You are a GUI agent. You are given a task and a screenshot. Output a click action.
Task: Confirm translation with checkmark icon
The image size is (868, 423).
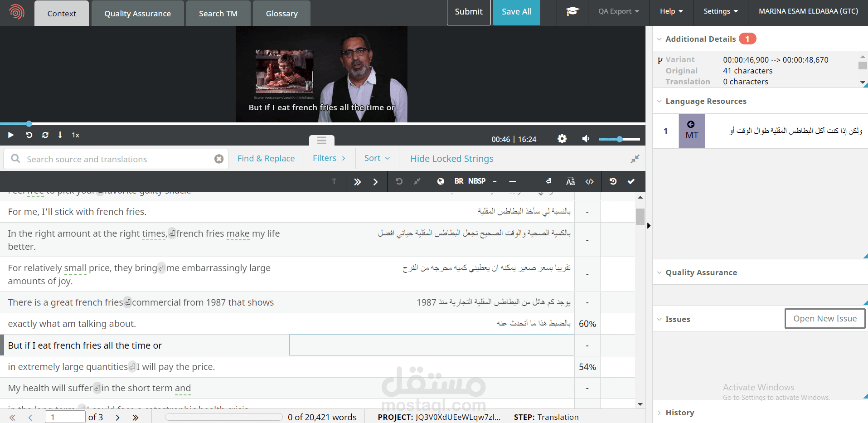click(631, 181)
